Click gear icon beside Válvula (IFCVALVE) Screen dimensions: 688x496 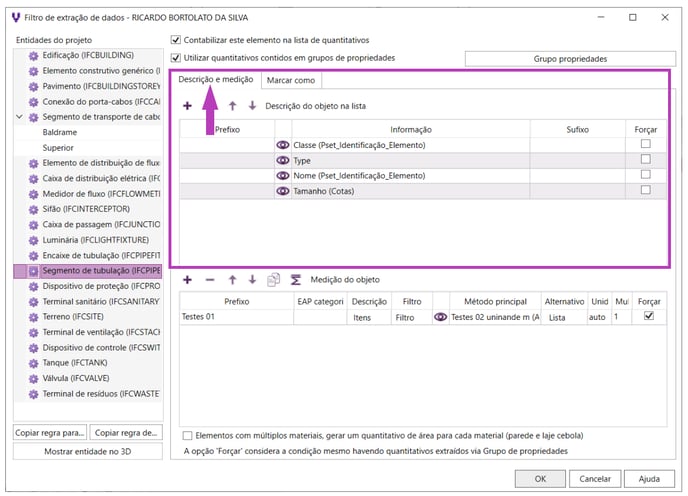(x=33, y=378)
